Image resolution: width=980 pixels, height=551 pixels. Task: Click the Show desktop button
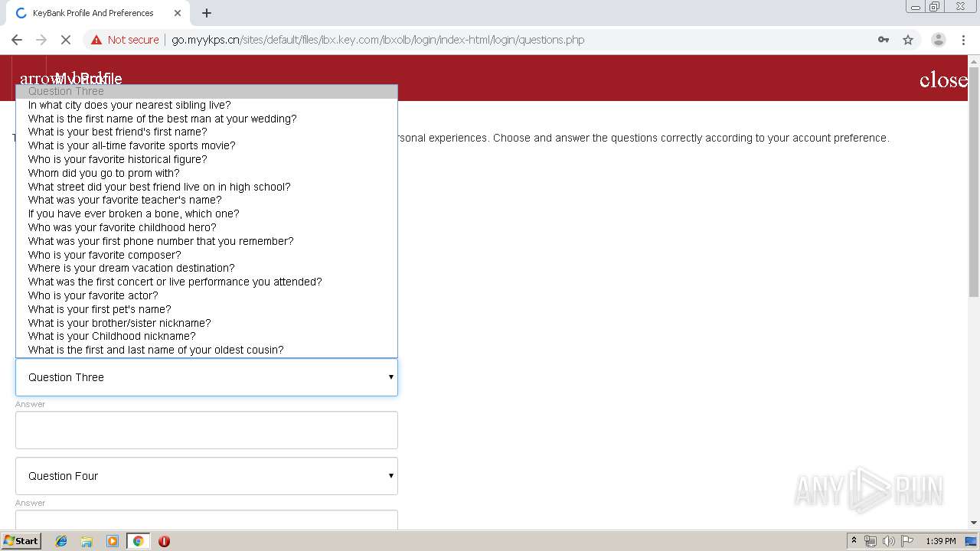(972, 541)
